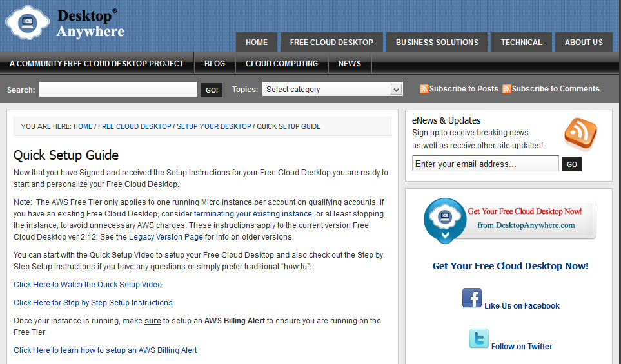Image resolution: width=621 pixels, height=364 pixels.
Task: Click the Get Your Free Cloud Desktop banner
Action: [x=509, y=220]
